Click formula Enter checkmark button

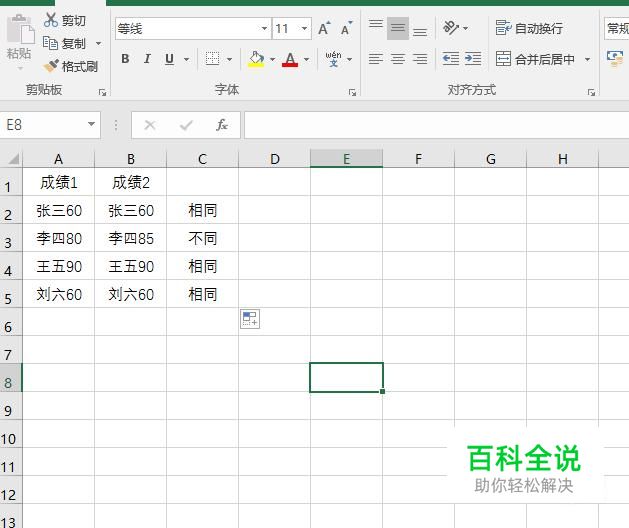pyautogui.click(x=186, y=125)
